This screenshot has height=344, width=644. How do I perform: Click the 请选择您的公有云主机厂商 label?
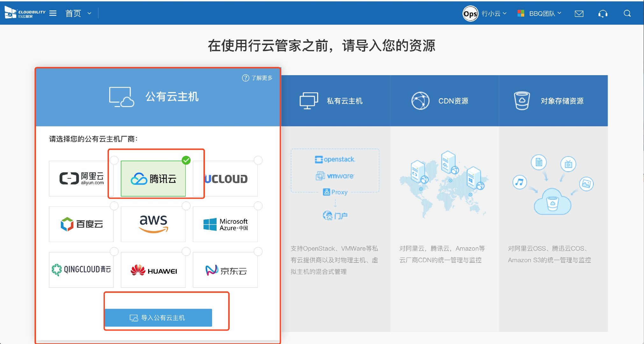(93, 139)
